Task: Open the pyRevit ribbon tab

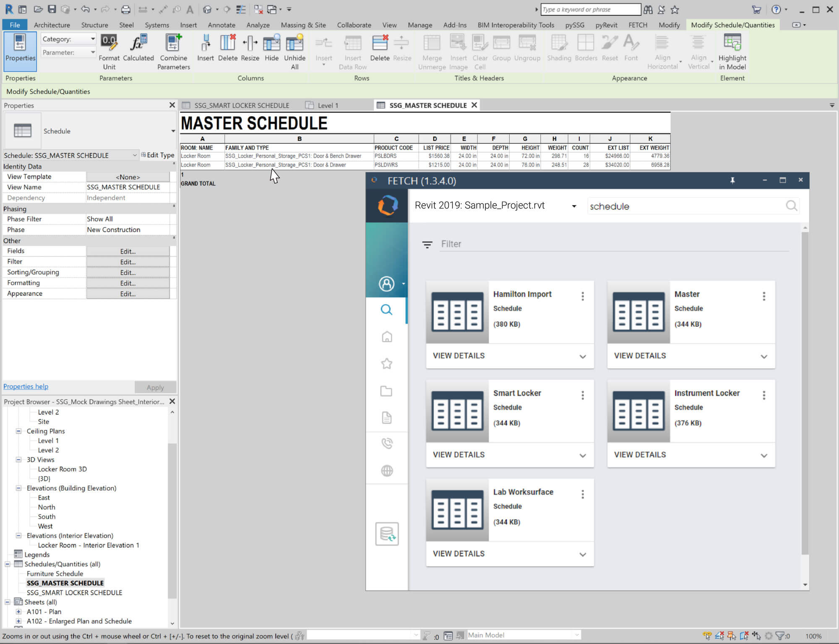Action: tap(606, 25)
